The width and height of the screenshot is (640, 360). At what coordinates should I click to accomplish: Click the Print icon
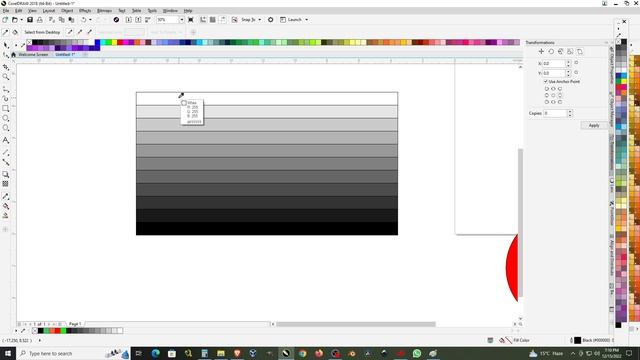(x=40, y=20)
